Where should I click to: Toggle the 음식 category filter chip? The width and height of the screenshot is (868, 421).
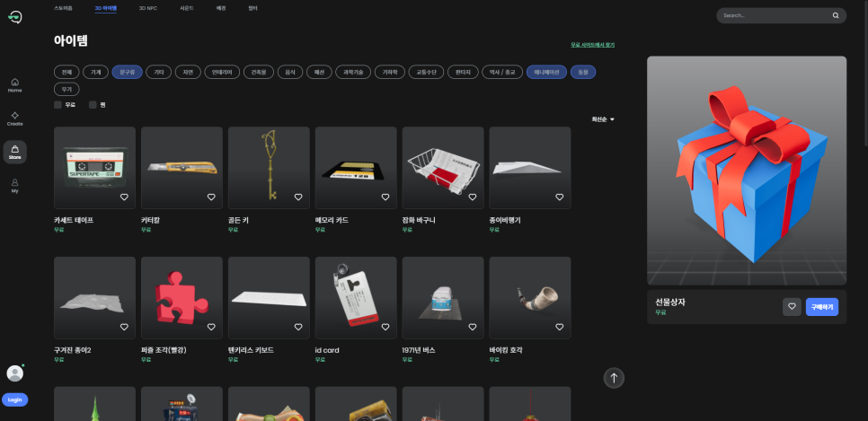tap(290, 72)
